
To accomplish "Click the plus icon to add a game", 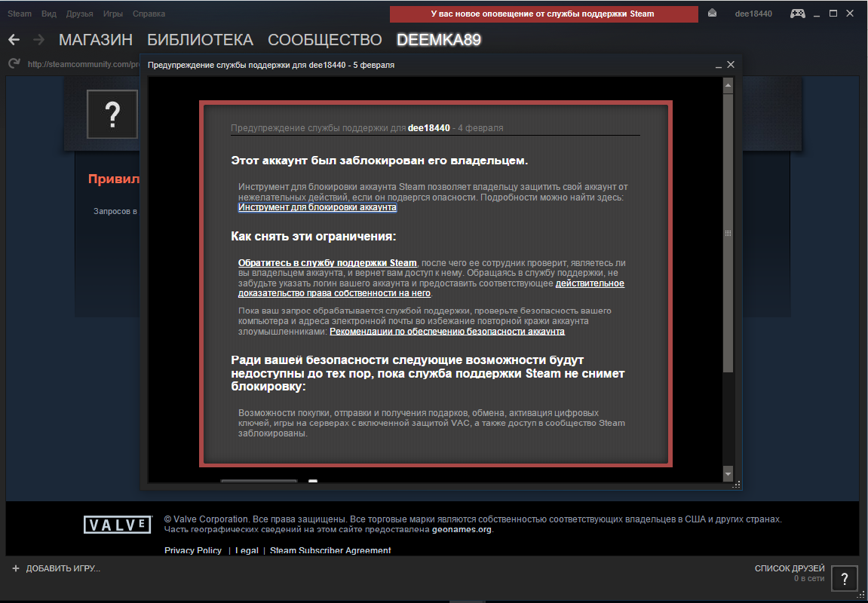I will pyautogui.click(x=16, y=568).
